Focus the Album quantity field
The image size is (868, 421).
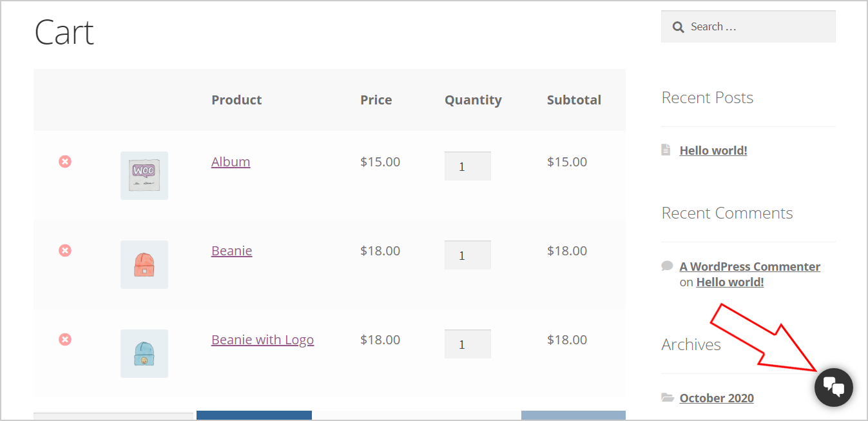coord(467,166)
